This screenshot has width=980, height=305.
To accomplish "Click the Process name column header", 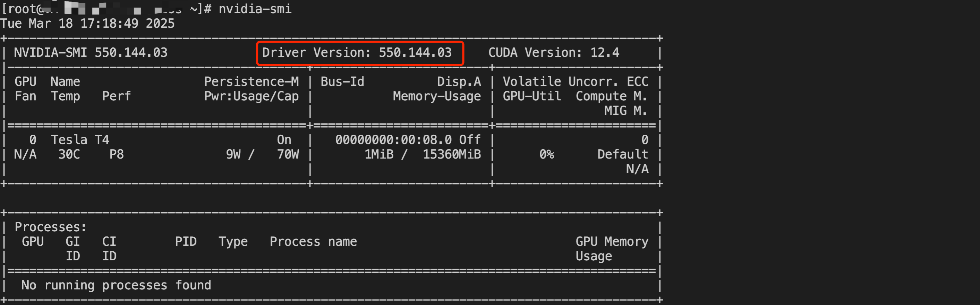I will pos(313,242).
